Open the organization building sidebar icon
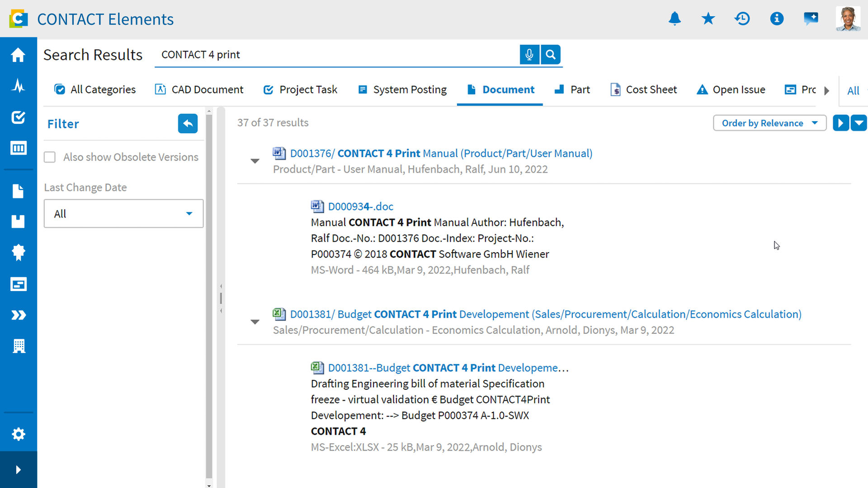This screenshot has width=868, height=488. [x=19, y=346]
